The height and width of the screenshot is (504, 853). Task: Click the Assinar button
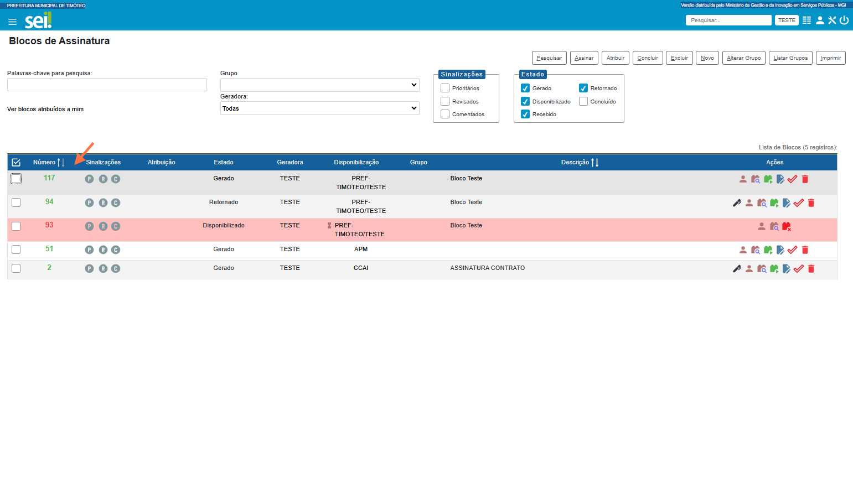coord(584,58)
